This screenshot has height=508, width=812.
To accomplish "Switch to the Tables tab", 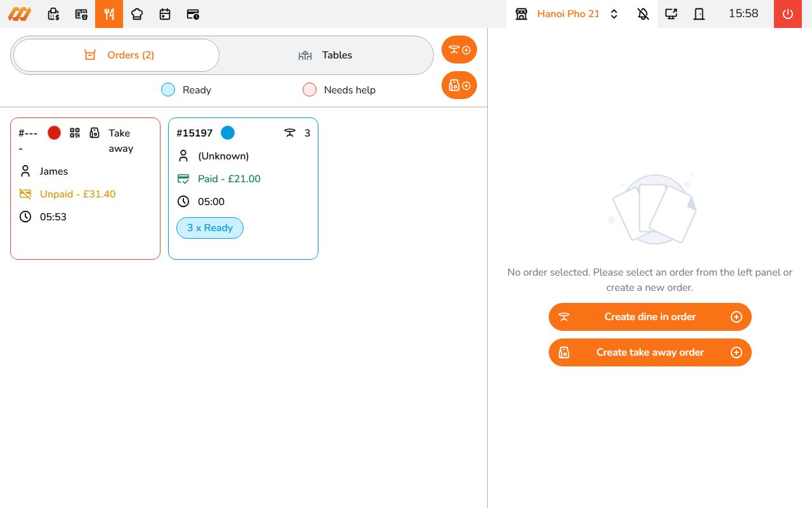I will (325, 55).
